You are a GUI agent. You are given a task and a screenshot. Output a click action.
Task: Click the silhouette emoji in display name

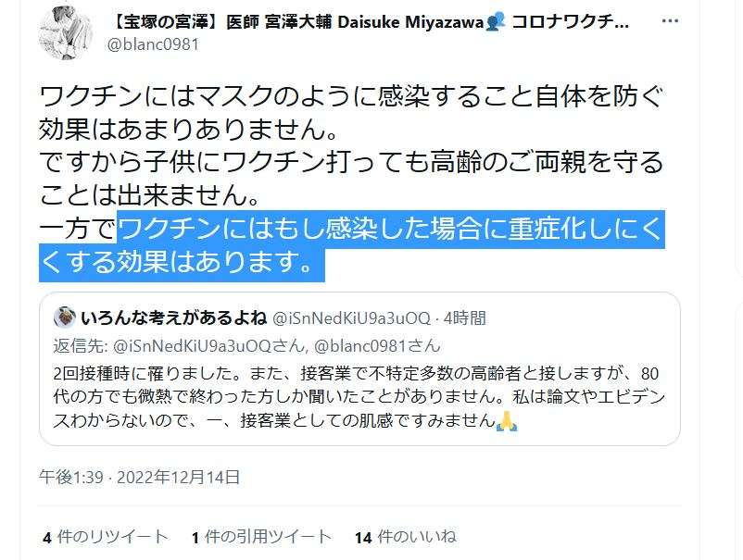(495, 21)
